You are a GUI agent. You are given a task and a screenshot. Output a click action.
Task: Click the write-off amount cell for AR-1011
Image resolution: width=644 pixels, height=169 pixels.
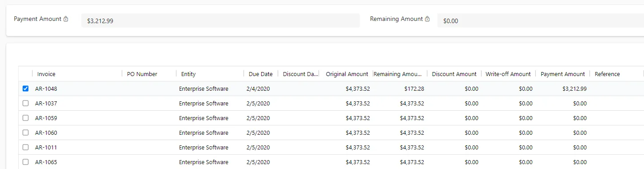[x=525, y=147]
